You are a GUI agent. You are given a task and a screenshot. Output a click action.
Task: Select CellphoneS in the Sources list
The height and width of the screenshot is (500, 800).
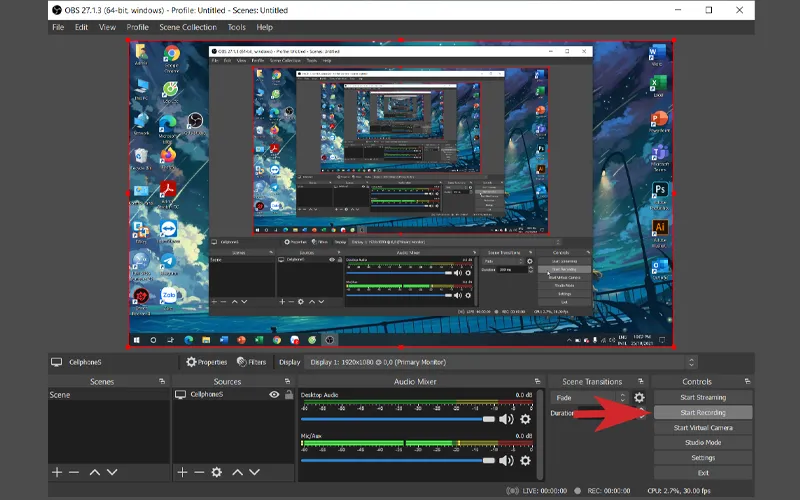pos(207,394)
